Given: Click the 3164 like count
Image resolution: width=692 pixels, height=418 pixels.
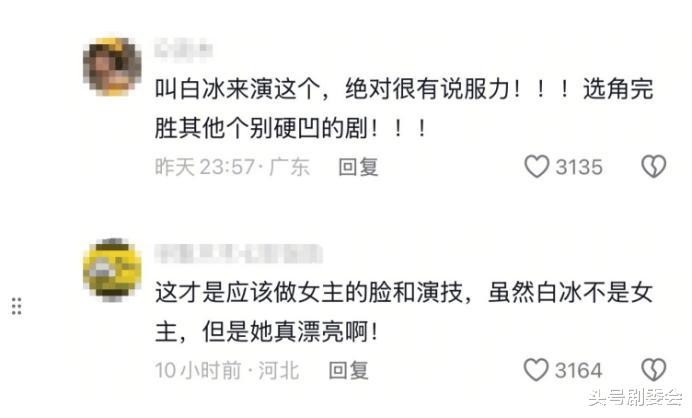Looking at the screenshot, I should pyautogui.click(x=579, y=370).
